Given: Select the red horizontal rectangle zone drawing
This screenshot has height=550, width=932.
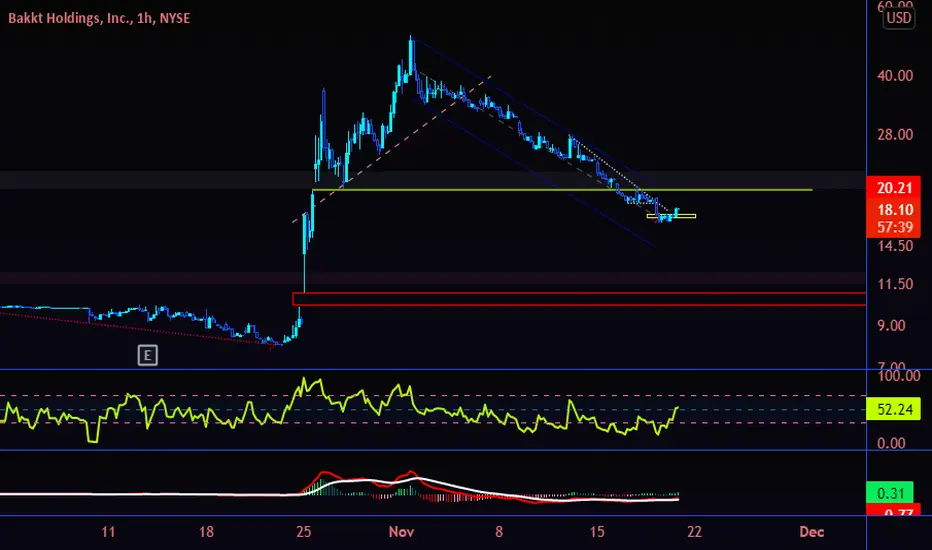Looking at the screenshot, I should pyautogui.click(x=579, y=299).
